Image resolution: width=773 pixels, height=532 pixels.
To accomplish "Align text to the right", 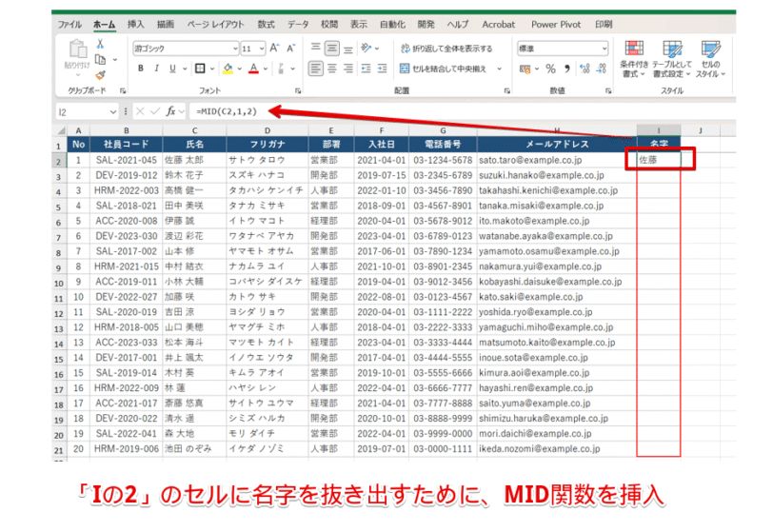I will [348, 69].
